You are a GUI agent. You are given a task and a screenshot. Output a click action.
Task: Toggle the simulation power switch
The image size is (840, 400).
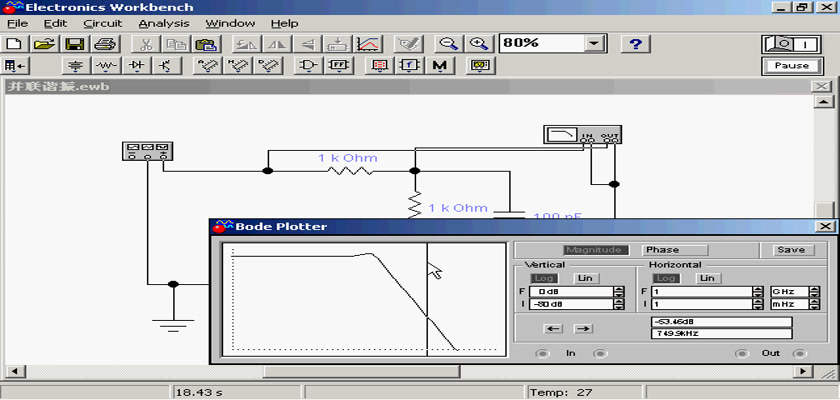click(x=791, y=44)
